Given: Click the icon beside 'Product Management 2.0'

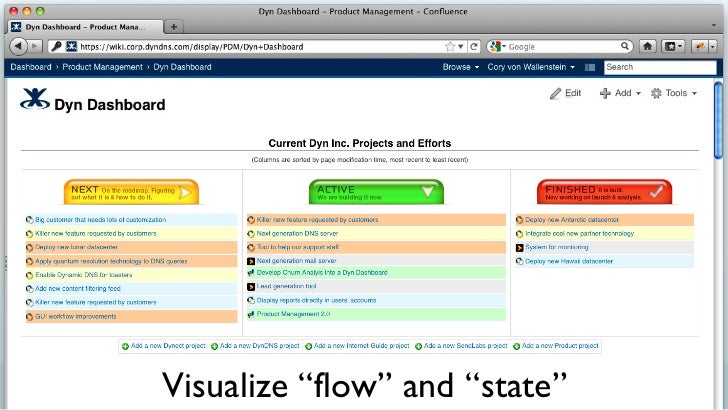Looking at the screenshot, I should point(251,314).
